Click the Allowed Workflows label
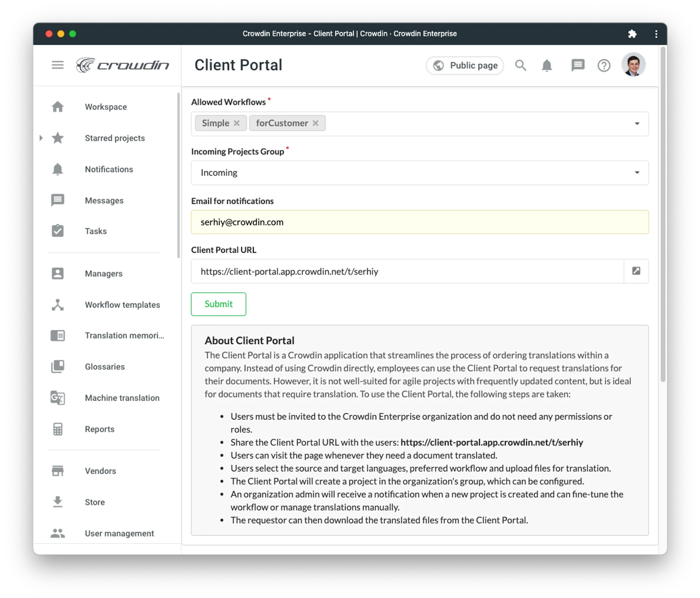Screen dimensions: 700x598 pyautogui.click(x=228, y=102)
